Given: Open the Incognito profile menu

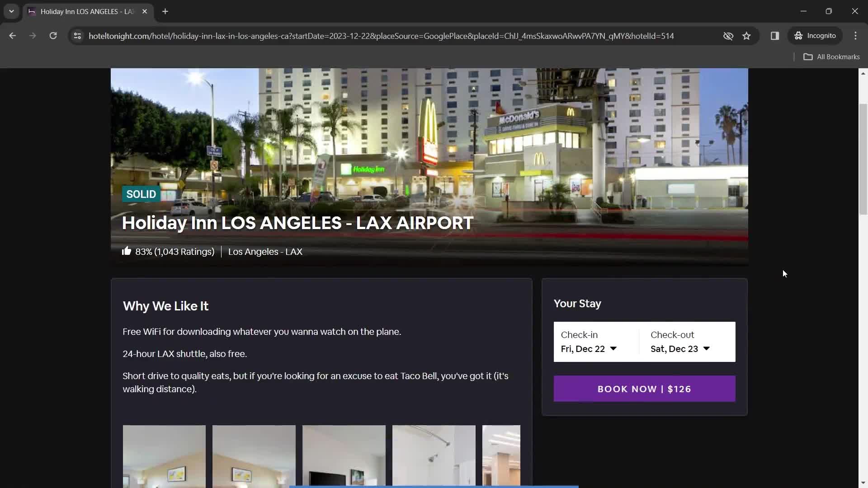Looking at the screenshot, I should click(x=815, y=36).
